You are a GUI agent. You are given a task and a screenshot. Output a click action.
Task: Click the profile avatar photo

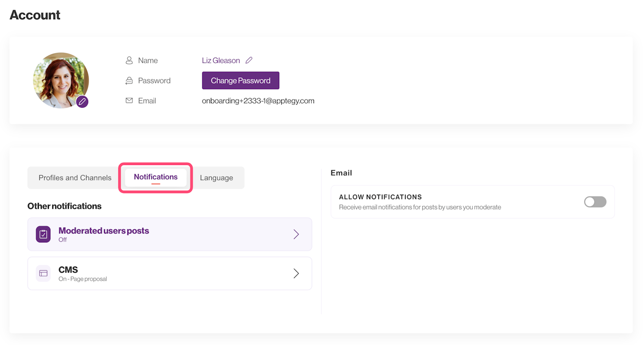60,79
